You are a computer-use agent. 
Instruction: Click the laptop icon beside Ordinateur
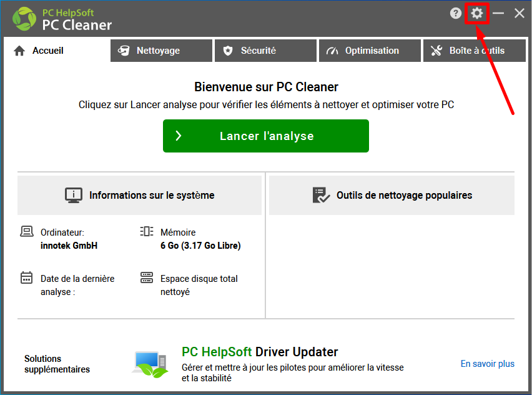[27, 231]
